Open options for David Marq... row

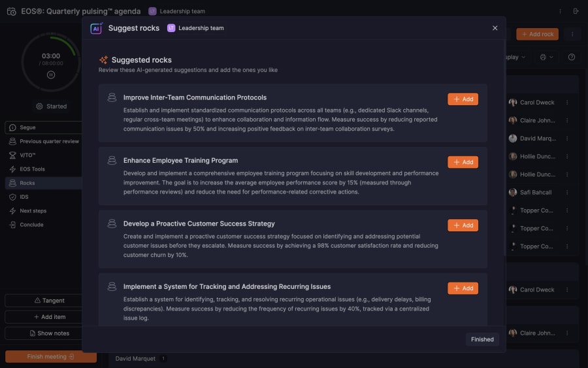[567, 139]
